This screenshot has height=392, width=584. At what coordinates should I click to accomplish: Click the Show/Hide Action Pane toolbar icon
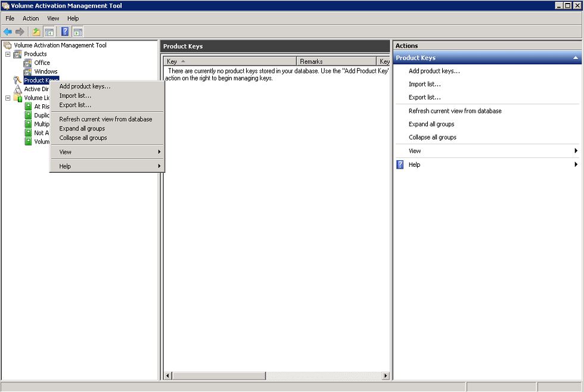[x=77, y=31]
